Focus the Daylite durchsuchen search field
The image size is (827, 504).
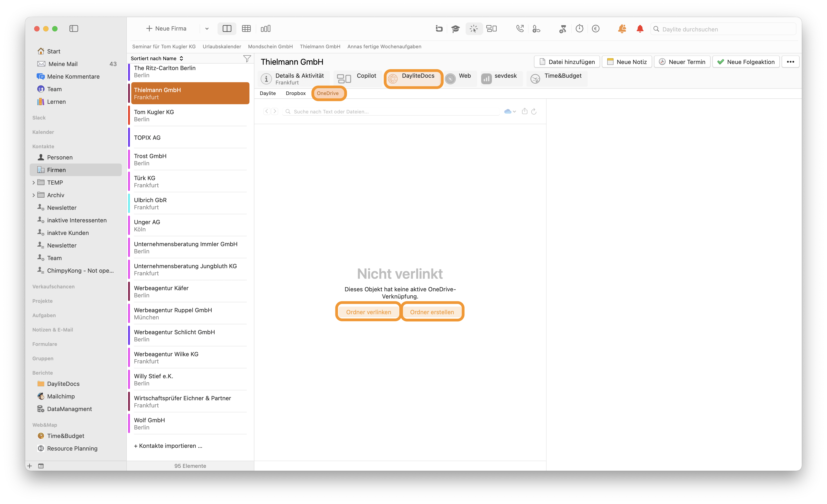(723, 29)
